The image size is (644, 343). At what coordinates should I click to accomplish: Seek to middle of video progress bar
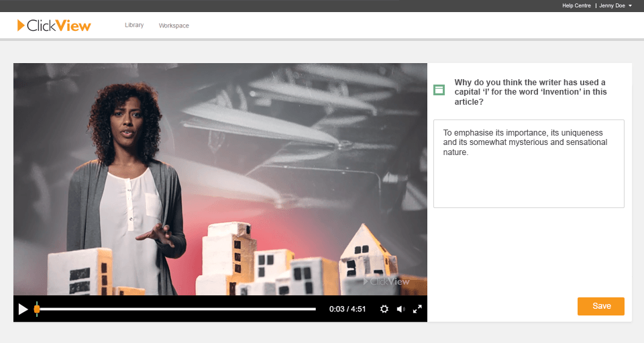click(x=176, y=309)
